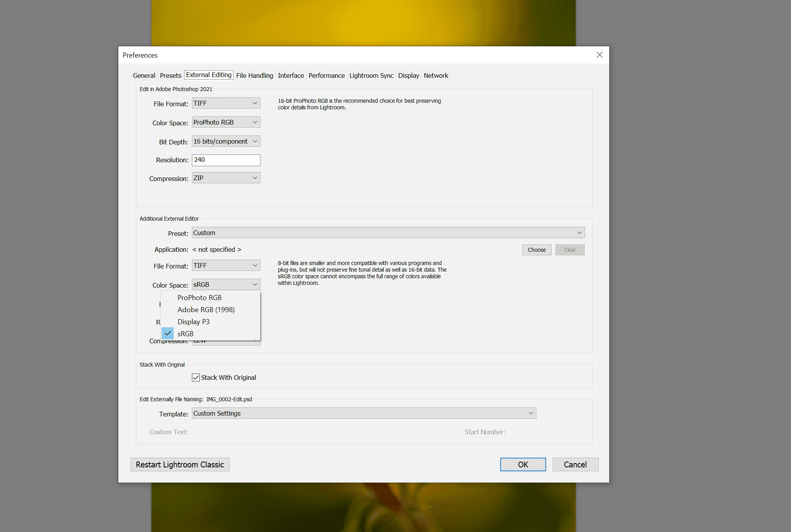Viewport: 791px width, 532px height.
Task: Open the Photoshop File Format dropdown
Action: 226,103
